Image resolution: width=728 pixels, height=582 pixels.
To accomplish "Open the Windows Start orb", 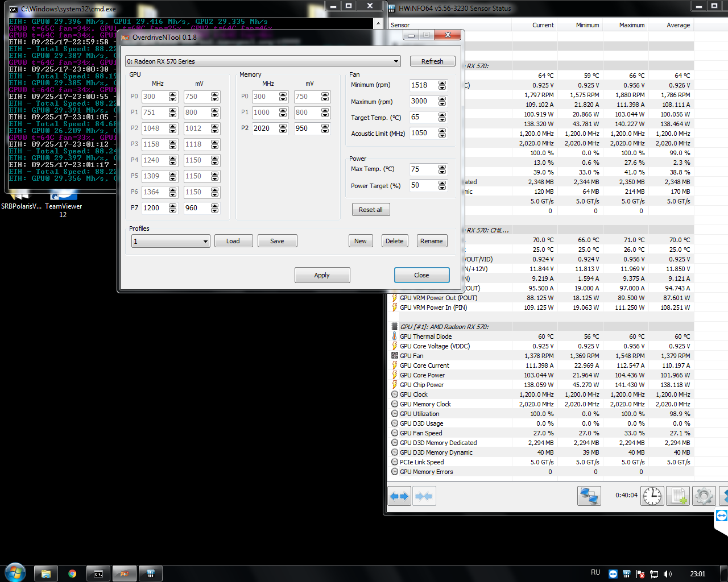I will (15, 573).
